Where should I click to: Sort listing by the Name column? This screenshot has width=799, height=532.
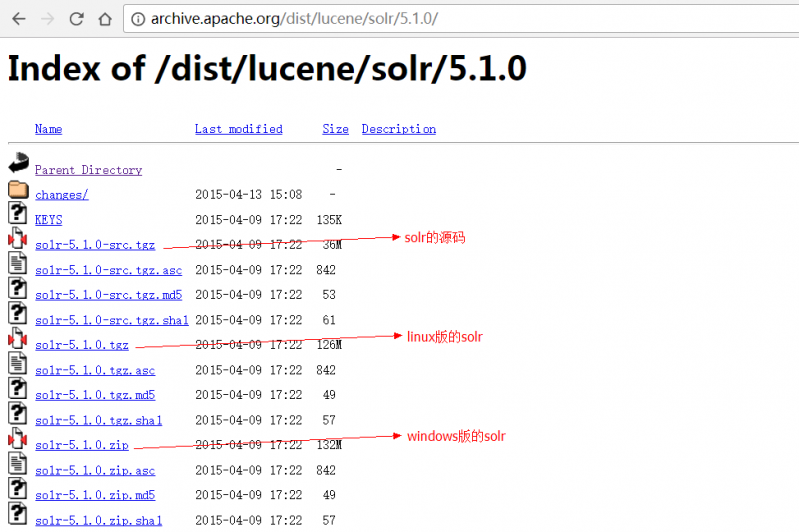[48, 129]
